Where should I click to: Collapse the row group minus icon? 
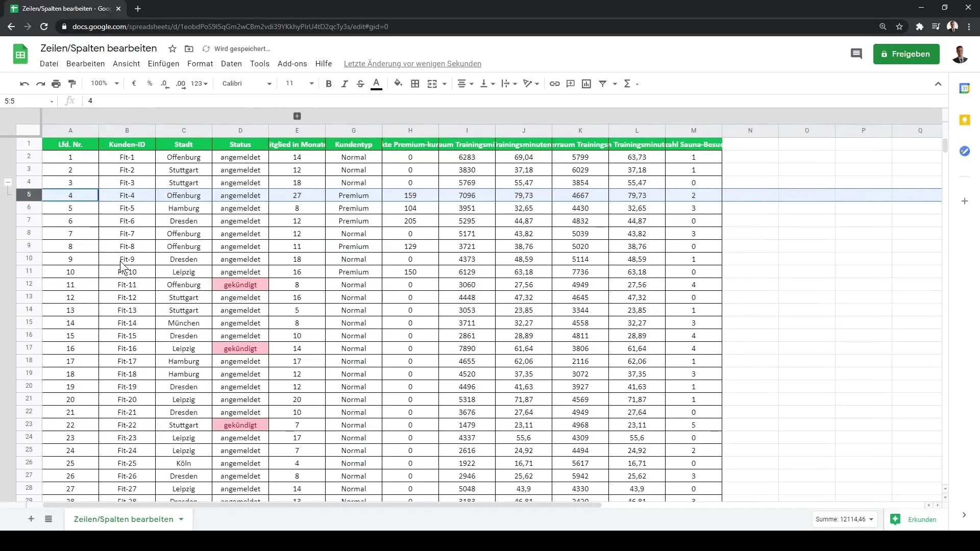click(x=8, y=182)
